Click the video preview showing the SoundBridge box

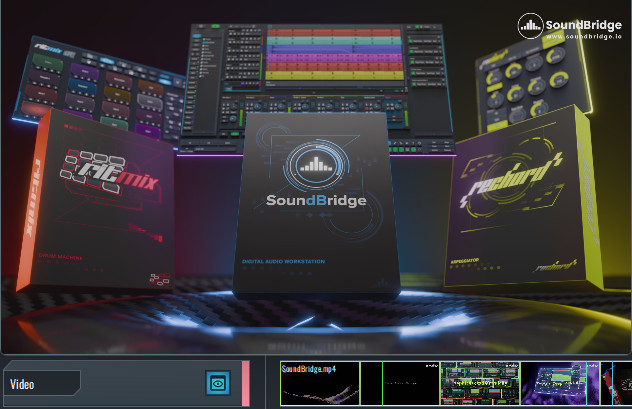click(316, 176)
